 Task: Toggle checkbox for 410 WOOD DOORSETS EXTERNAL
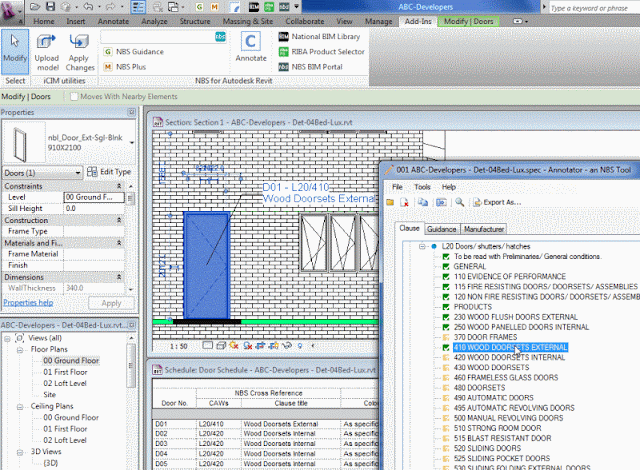[x=446, y=347]
